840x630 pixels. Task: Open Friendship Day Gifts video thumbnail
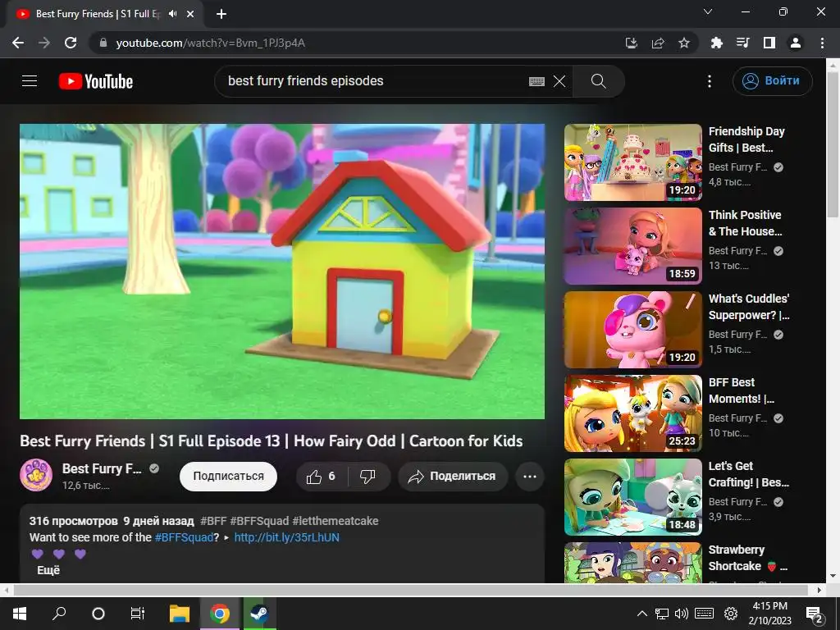click(x=633, y=162)
